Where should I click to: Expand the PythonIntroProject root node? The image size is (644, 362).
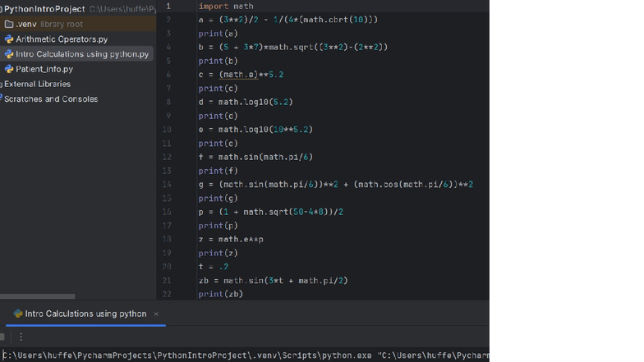[x=44, y=9]
